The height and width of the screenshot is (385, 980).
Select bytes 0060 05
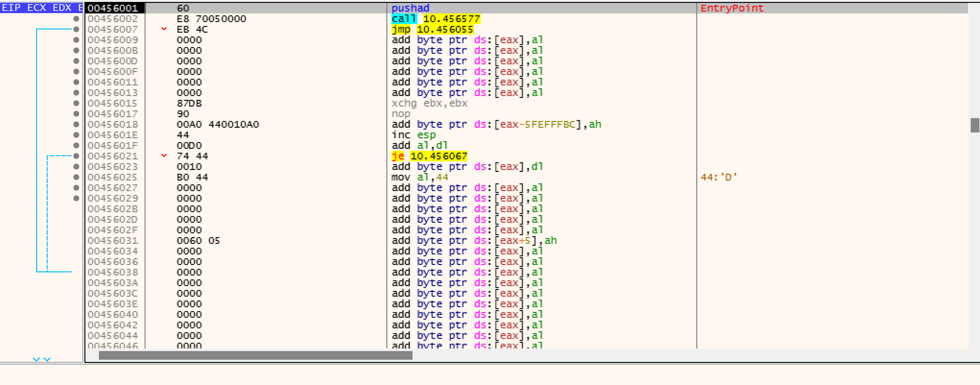pyautogui.click(x=198, y=241)
